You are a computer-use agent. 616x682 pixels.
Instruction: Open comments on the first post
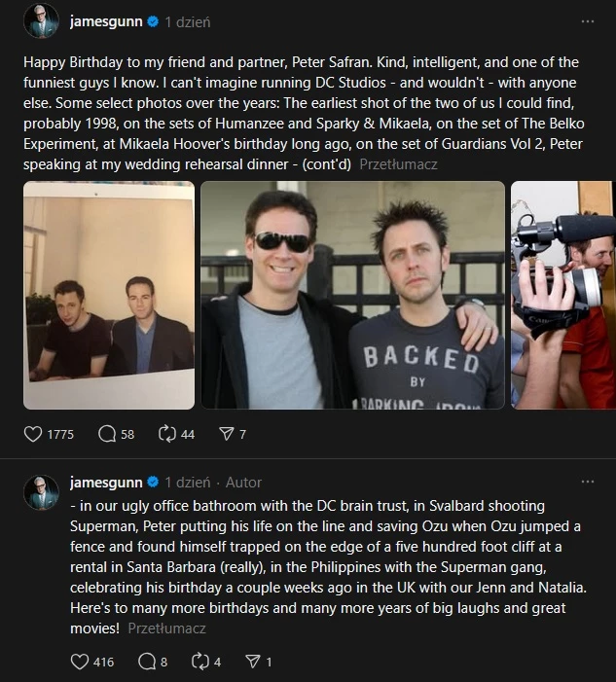pos(107,434)
